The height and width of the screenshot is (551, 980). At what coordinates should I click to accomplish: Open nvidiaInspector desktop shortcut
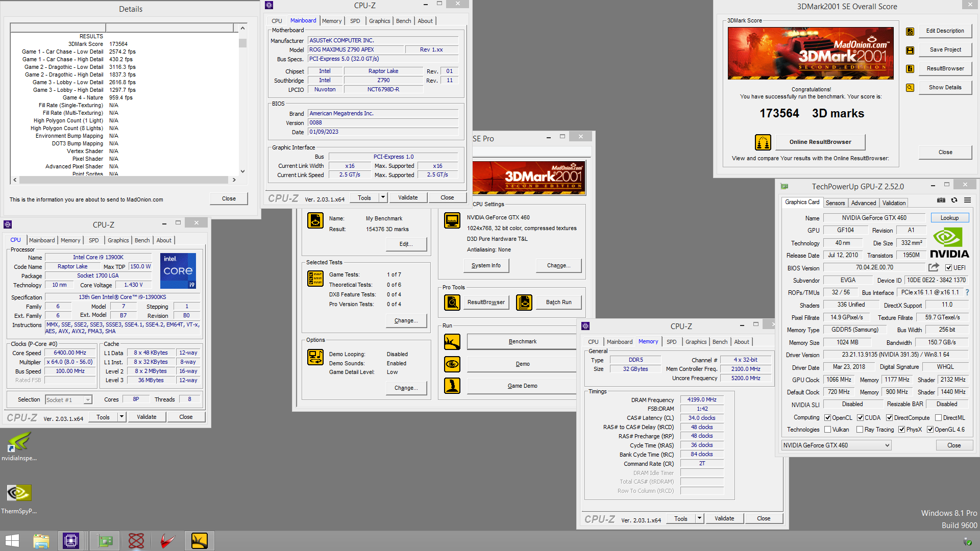(19, 446)
